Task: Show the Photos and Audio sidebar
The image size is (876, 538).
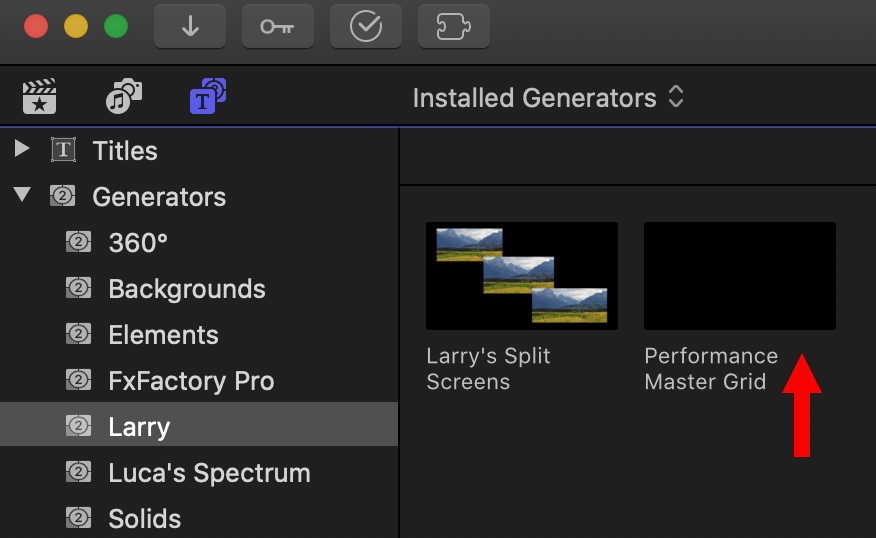Action: point(124,96)
